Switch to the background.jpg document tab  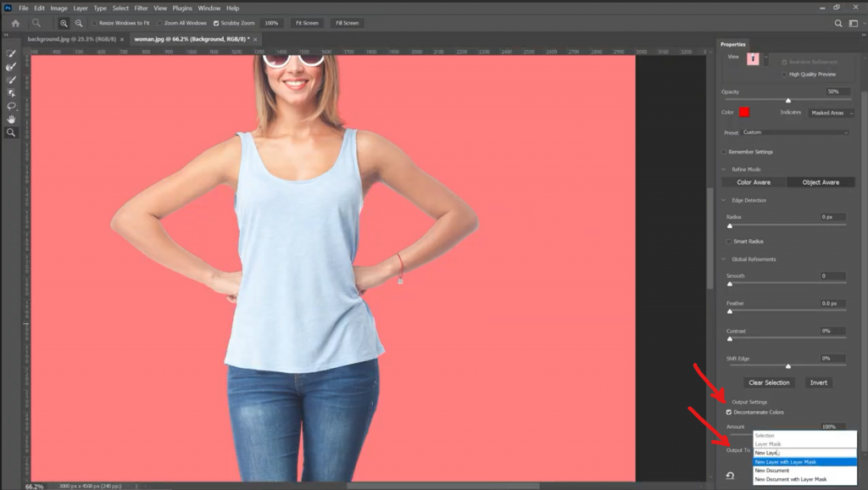72,39
